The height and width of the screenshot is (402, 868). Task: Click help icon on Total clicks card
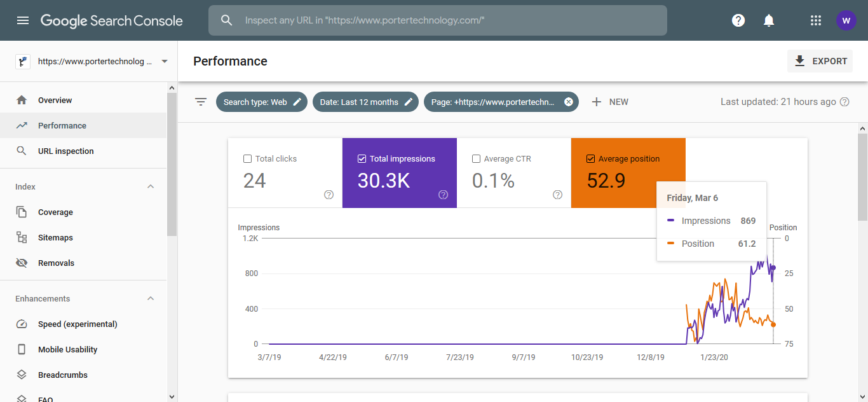pos(329,195)
